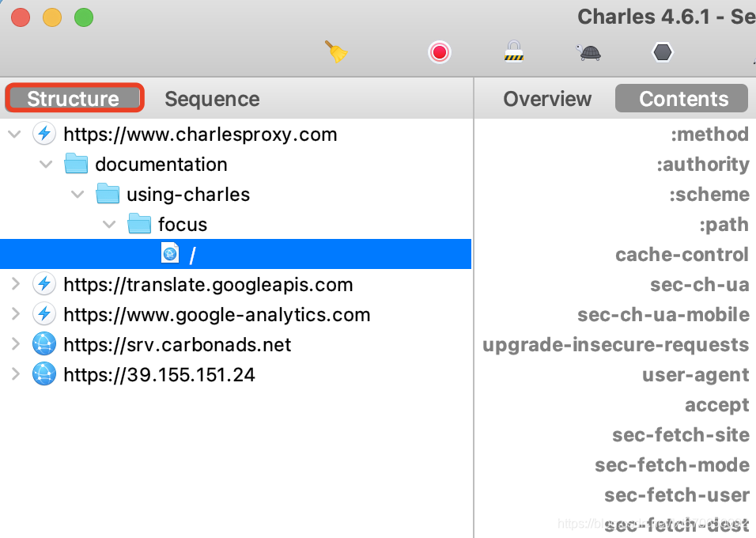Screen dimensions: 756x538
Task: Select the focus tree row
Action: pos(236,224)
